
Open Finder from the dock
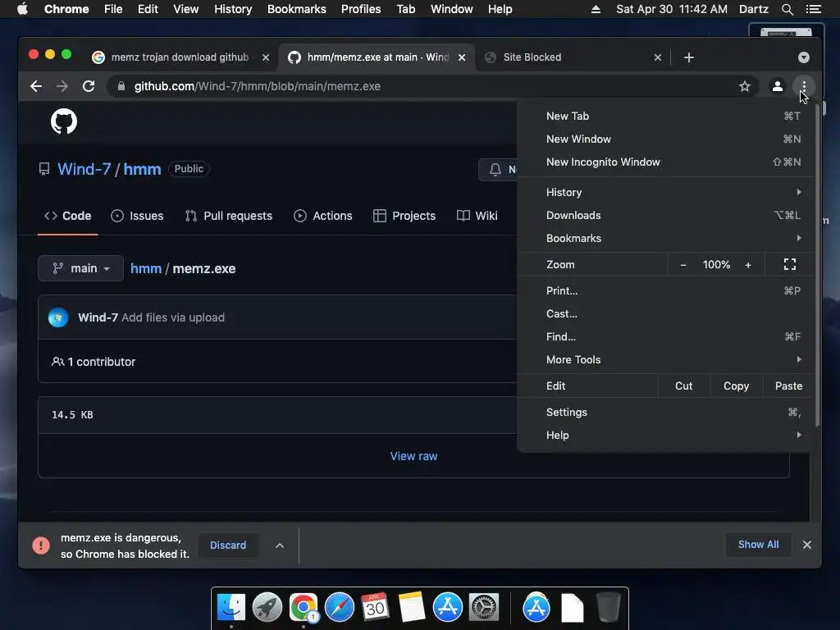(x=231, y=608)
